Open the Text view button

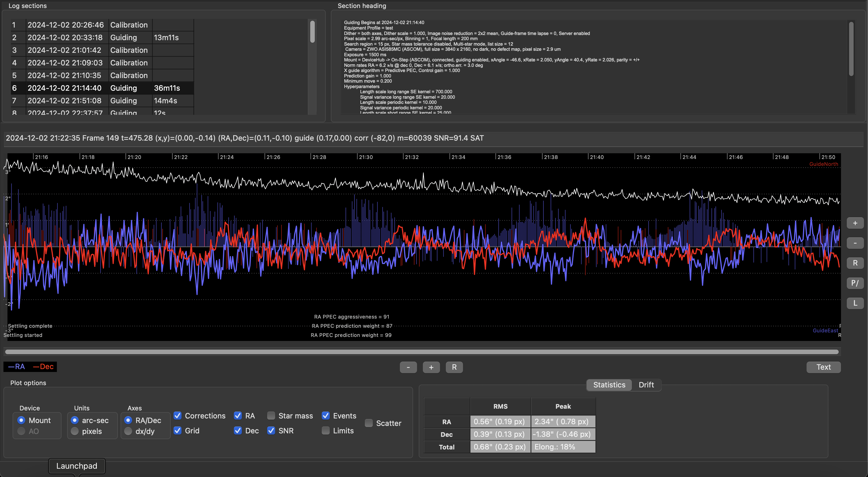click(823, 367)
